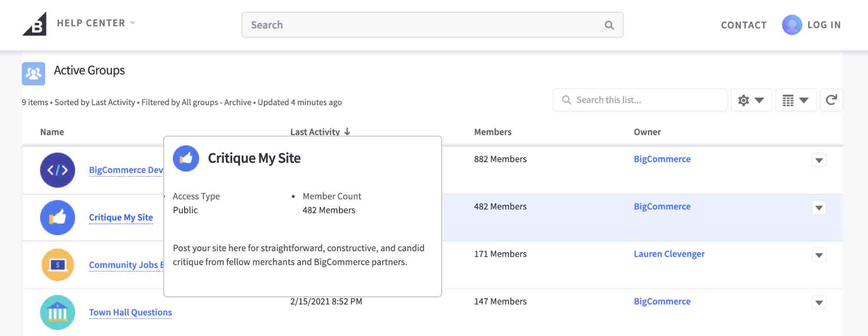Expand row actions for Lauren Clevenger row

click(819, 255)
